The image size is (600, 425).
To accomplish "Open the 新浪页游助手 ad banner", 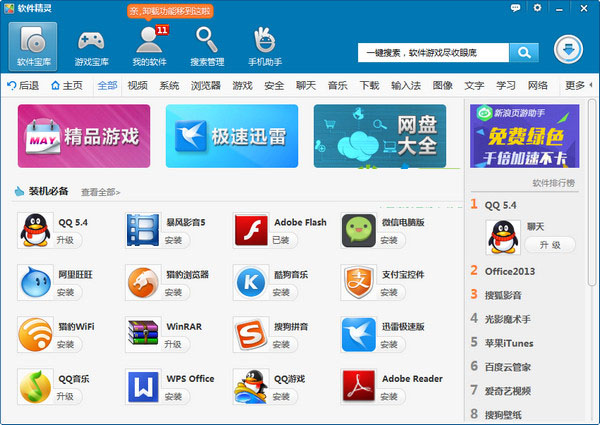I will (x=525, y=136).
